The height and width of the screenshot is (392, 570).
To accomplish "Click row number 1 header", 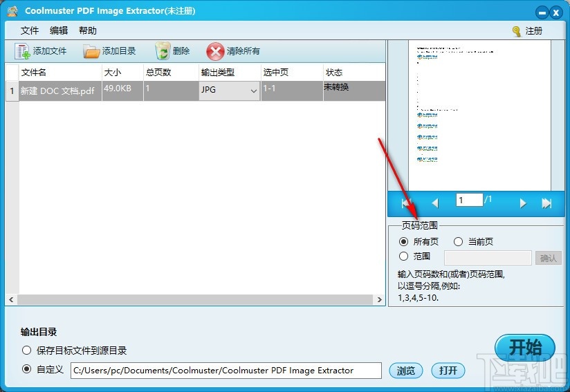I will (x=12, y=91).
